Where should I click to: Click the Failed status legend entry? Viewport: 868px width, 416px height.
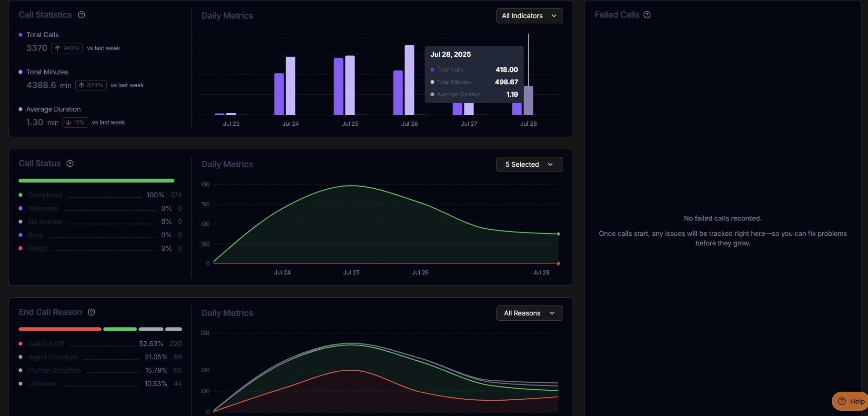[37, 248]
